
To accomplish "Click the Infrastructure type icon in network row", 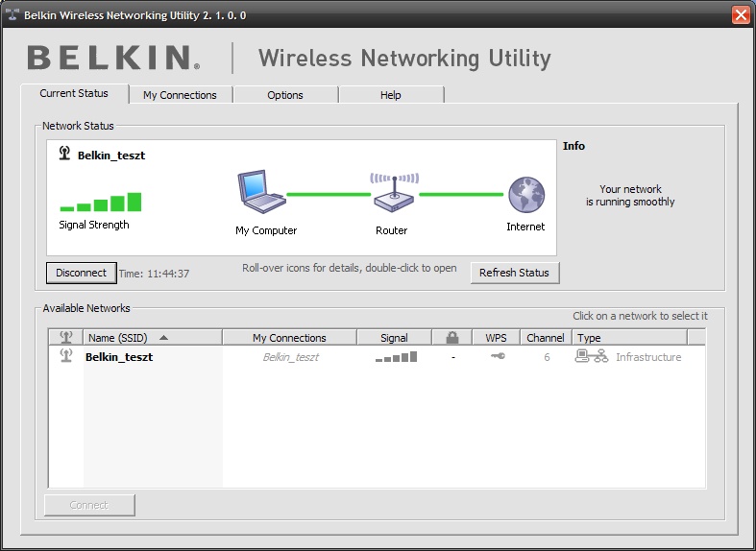I will pyautogui.click(x=591, y=356).
